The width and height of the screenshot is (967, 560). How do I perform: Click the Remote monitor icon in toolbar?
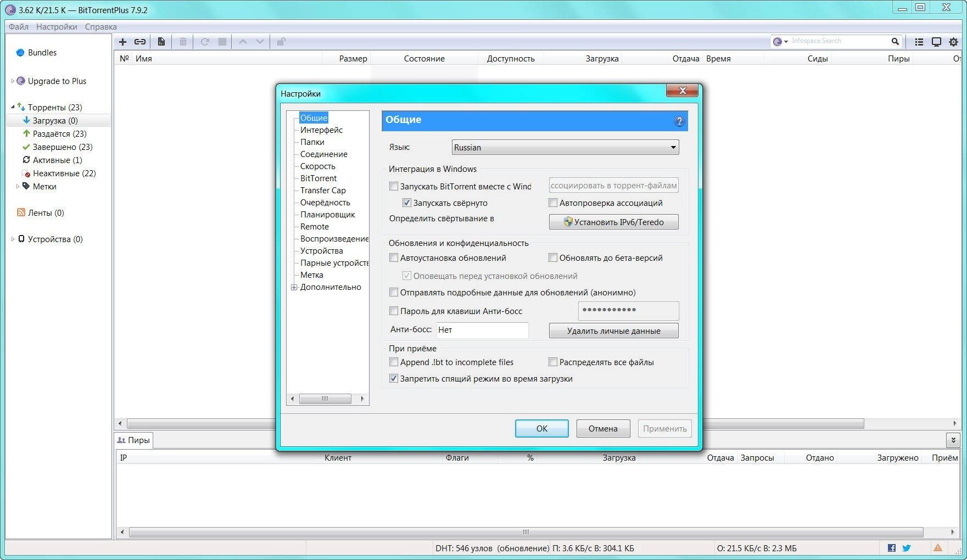pyautogui.click(x=937, y=42)
